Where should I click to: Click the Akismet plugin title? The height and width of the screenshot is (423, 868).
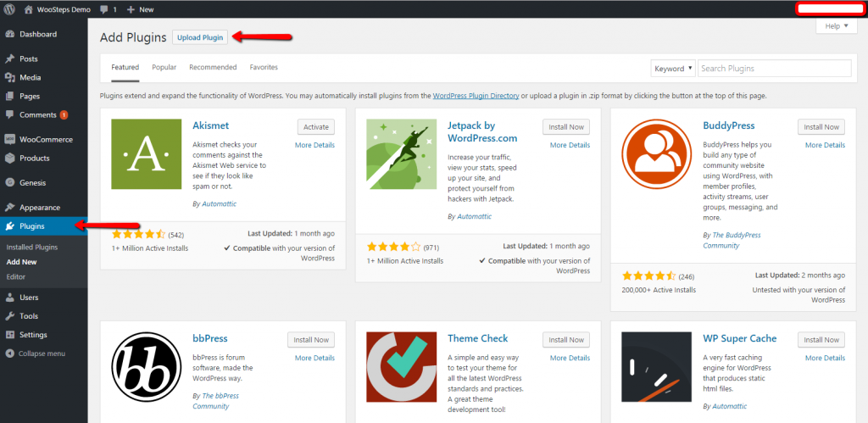coord(210,125)
